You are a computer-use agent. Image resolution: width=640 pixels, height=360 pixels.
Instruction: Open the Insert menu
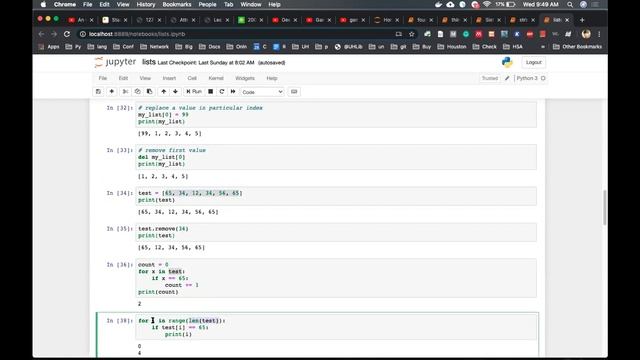tap(169, 78)
